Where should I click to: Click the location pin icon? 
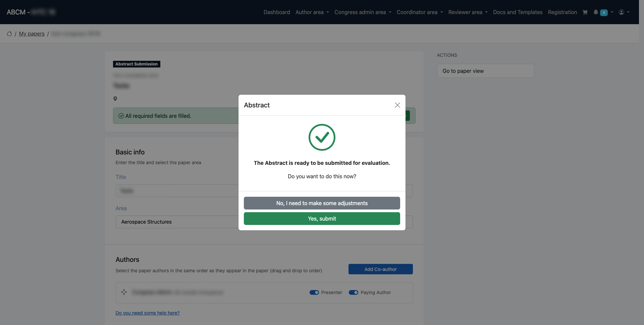tap(115, 99)
